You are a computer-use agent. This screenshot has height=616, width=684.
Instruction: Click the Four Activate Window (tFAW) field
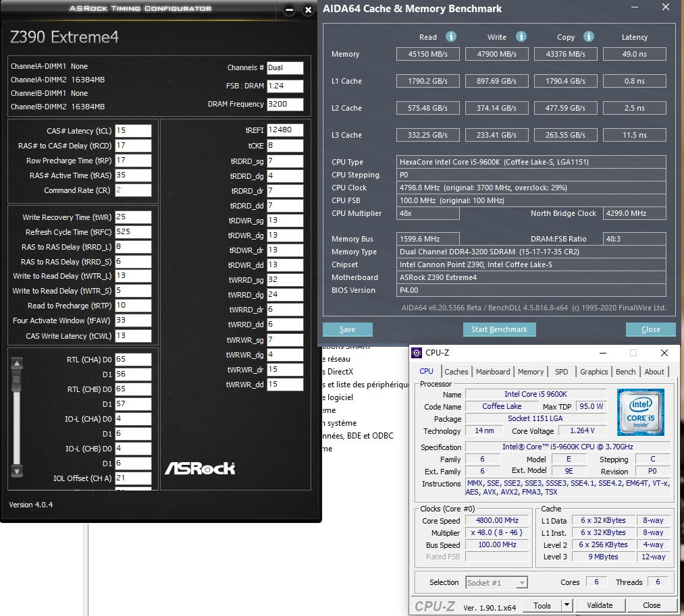click(x=133, y=320)
